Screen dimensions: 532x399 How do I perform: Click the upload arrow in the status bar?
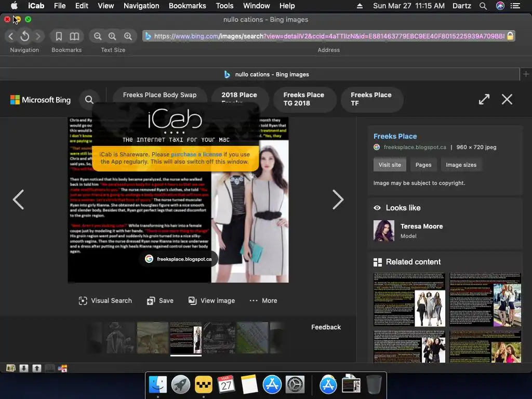click(x=37, y=368)
